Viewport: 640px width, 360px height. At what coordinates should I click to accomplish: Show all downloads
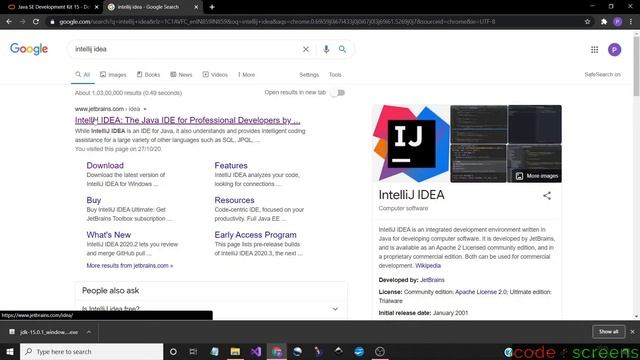609,332
